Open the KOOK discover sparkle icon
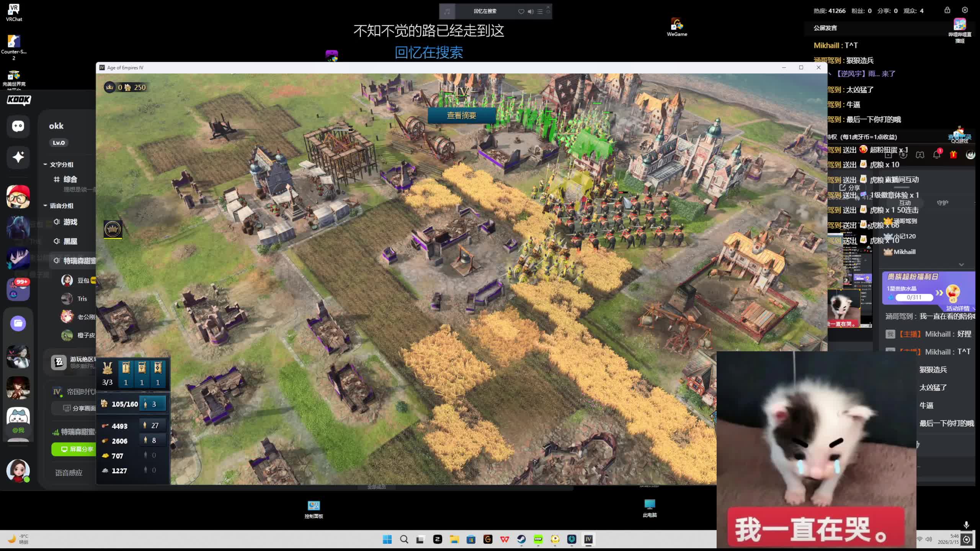Viewport: 980px width, 551px height. coord(18,157)
